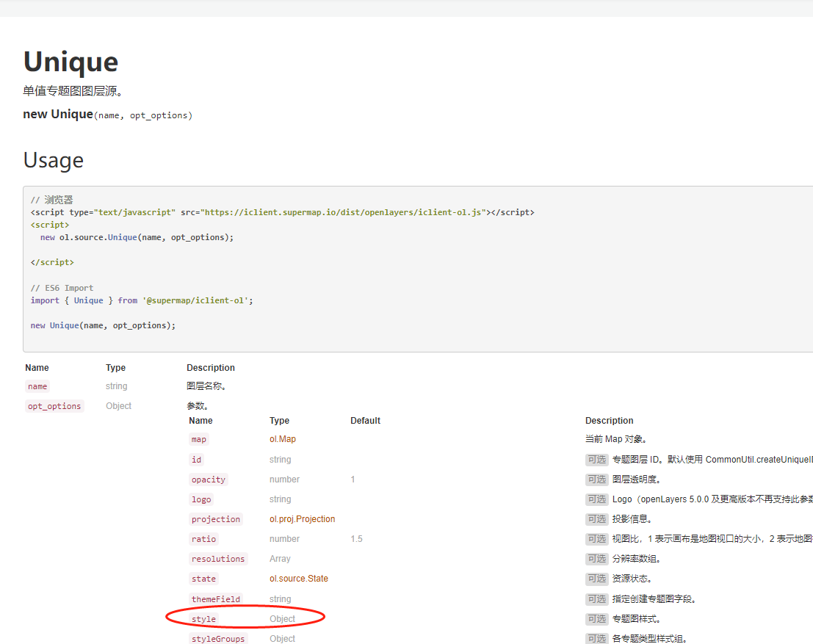Click the "projection" option name
This screenshot has width=813, height=644.
coord(216,519)
